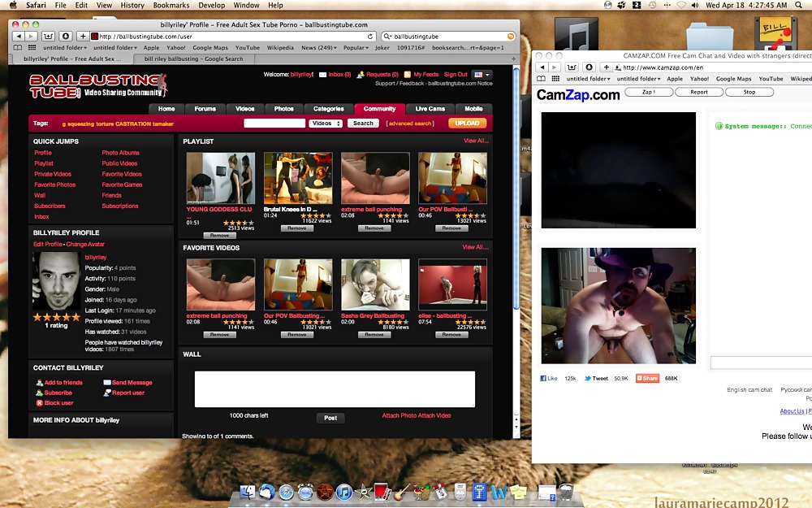
Task: Click the Tweet button
Action: pos(595,378)
